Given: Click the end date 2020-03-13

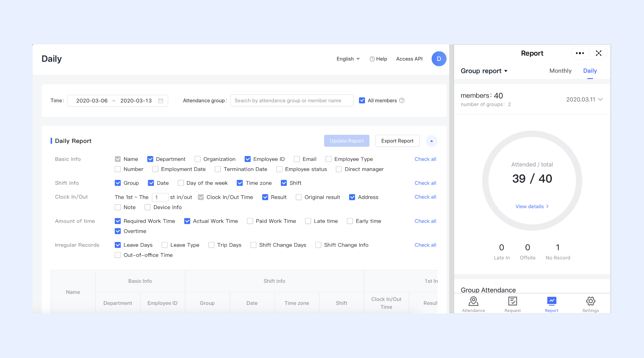Looking at the screenshot, I should [x=136, y=101].
